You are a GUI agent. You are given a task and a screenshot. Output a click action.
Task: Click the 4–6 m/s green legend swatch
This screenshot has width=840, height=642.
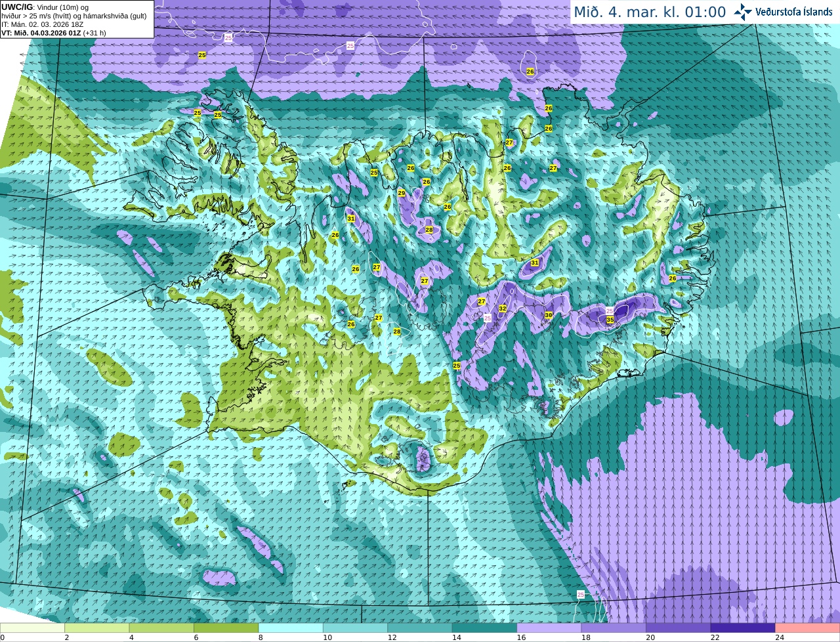coord(161,628)
